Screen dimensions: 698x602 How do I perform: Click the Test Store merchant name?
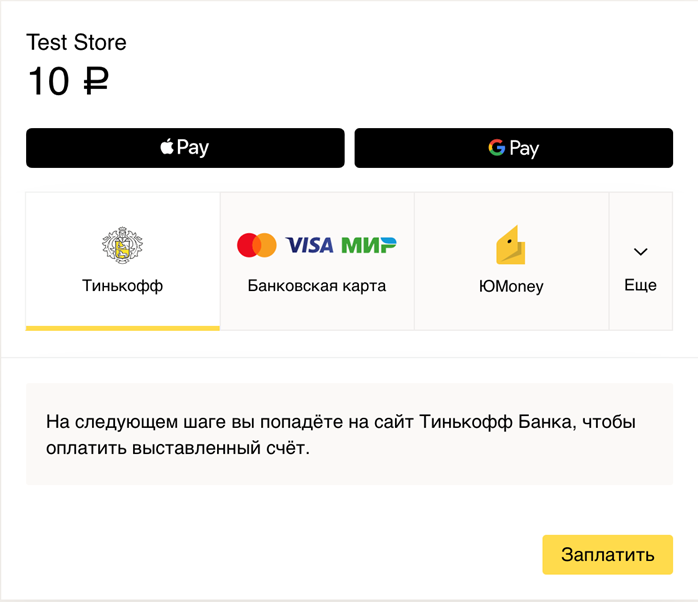(76, 43)
